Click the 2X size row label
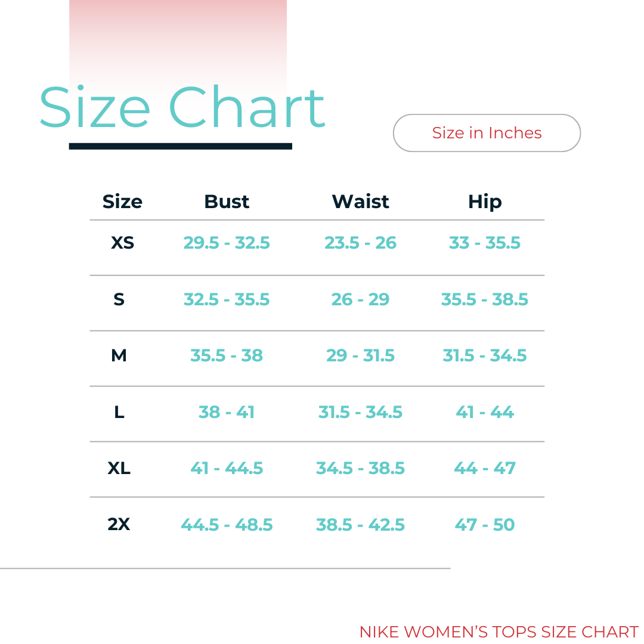644x644 pixels. point(119,524)
